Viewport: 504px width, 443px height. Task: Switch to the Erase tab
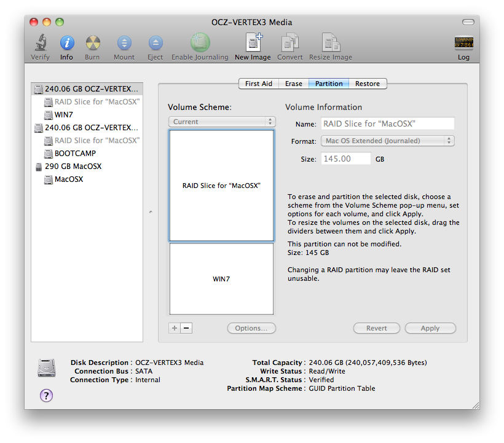pos(293,84)
